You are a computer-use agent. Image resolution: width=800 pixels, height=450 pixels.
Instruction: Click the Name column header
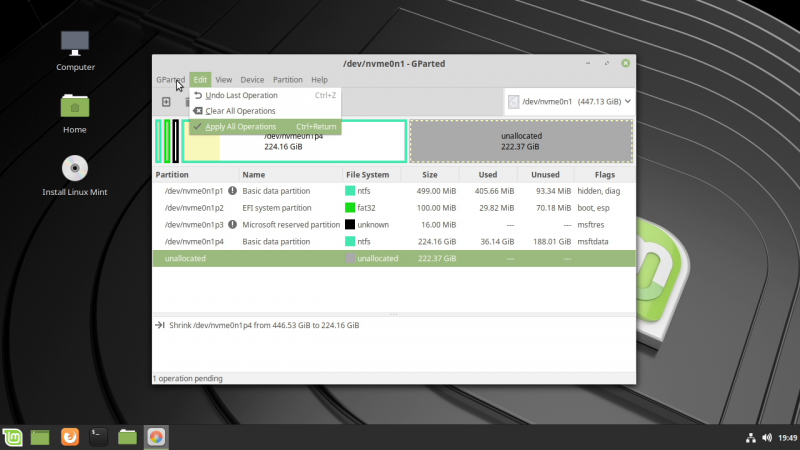291,174
